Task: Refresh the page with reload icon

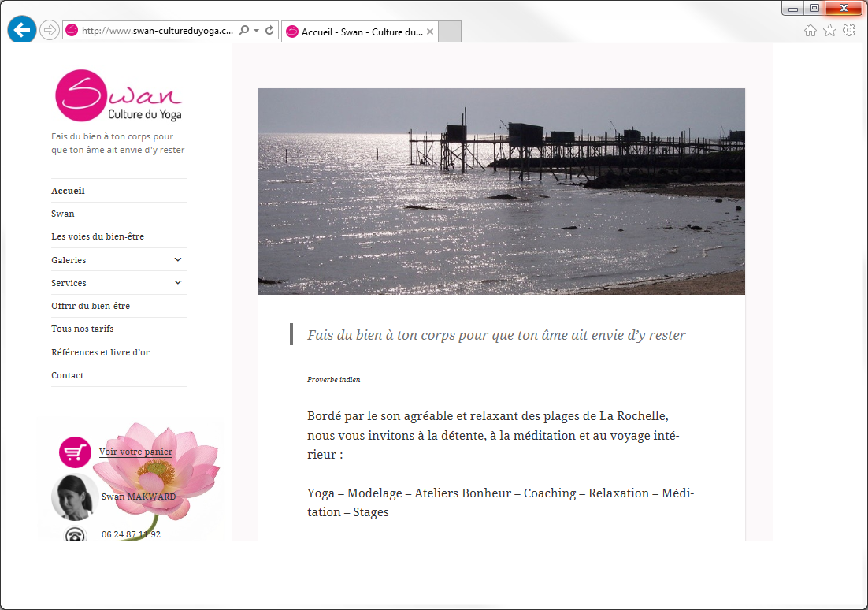Action: 269,31
